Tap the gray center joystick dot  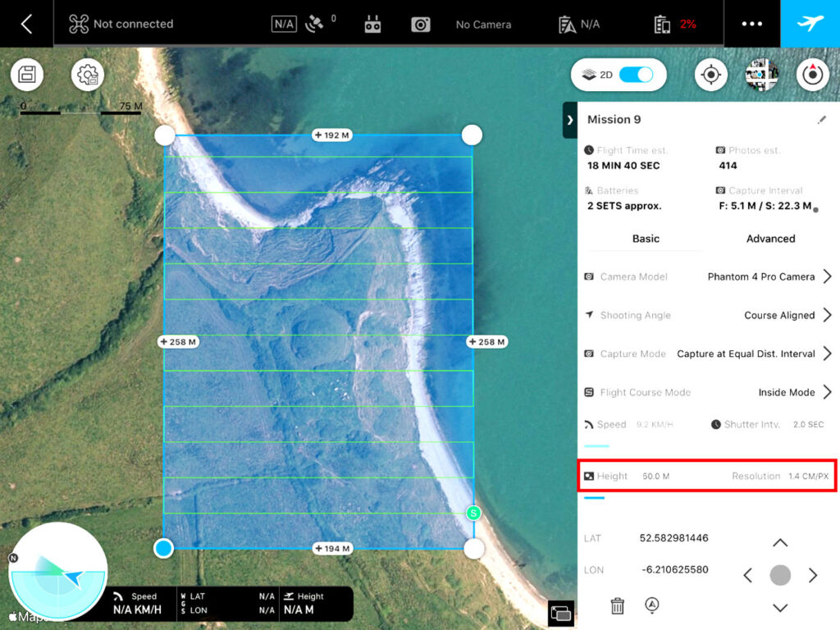point(780,575)
